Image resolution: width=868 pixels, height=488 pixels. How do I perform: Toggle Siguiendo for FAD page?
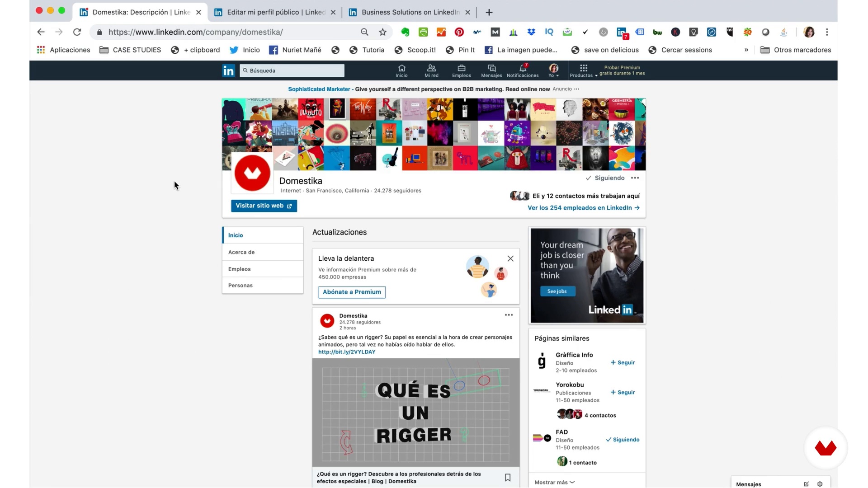(x=623, y=440)
